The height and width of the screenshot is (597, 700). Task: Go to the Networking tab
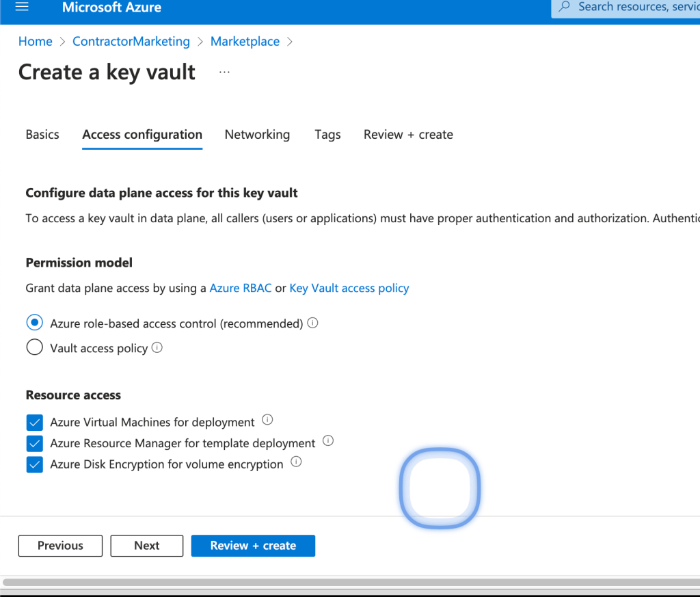click(257, 135)
